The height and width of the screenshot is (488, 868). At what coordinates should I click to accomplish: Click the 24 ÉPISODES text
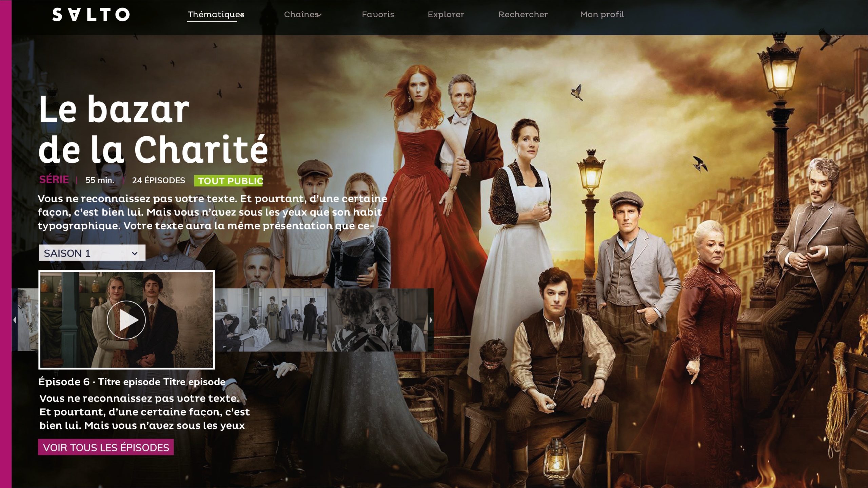[159, 180]
